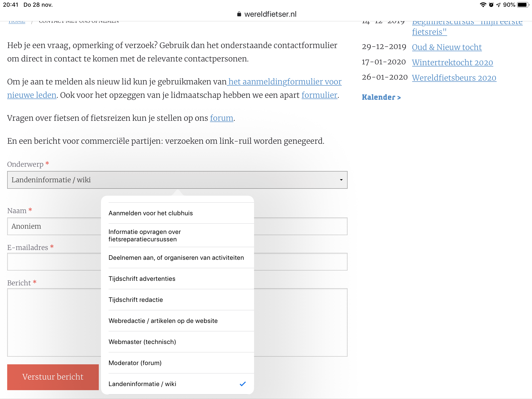The image size is (532, 399).
Task: Tap the checkmark next to Landeninformatie / wiki
Action: (x=243, y=384)
